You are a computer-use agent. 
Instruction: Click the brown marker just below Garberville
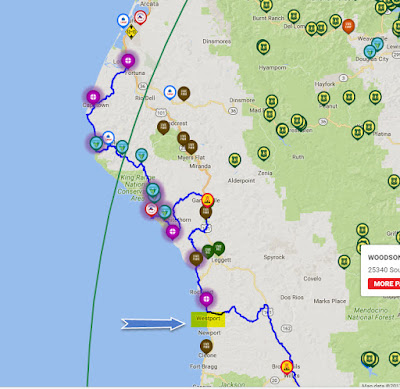(206, 212)
